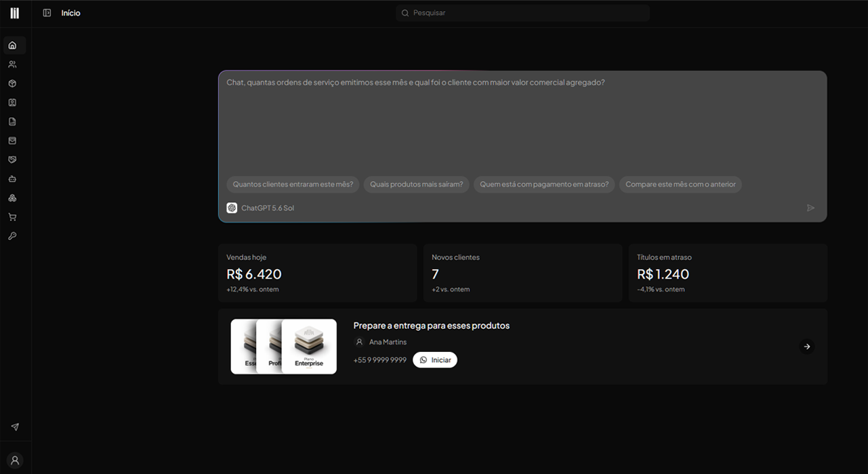Open the user profile avatar icon

click(x=15, y=460)
